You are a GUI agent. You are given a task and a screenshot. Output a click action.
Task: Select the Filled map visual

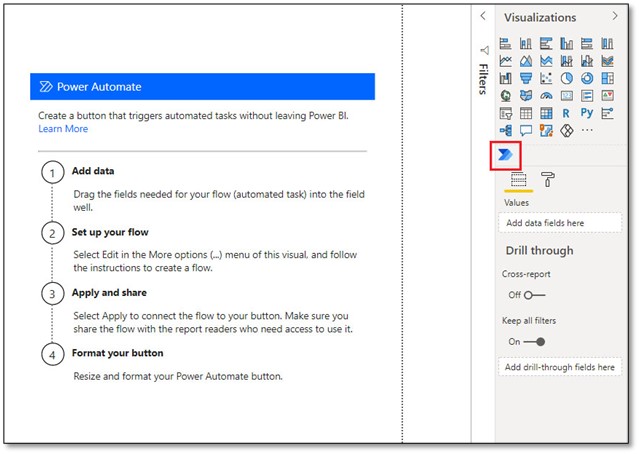tap(526, 96)
